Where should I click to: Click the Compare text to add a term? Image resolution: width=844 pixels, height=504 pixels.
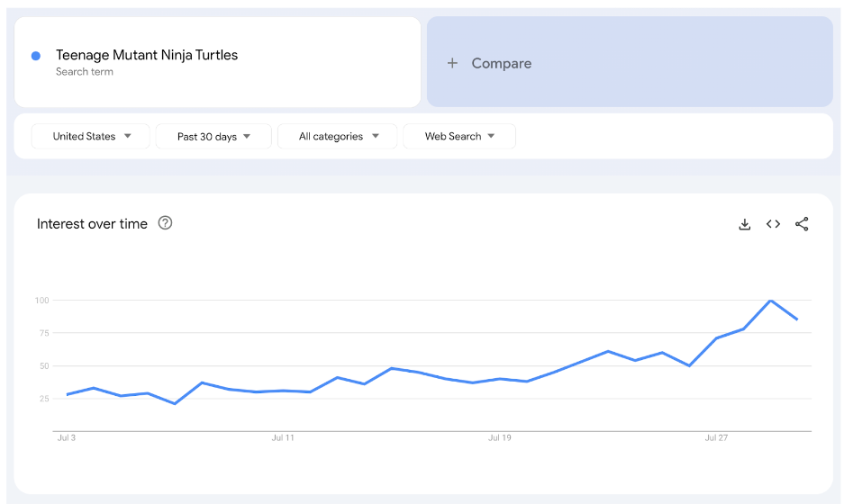click(x=502, y=63)
